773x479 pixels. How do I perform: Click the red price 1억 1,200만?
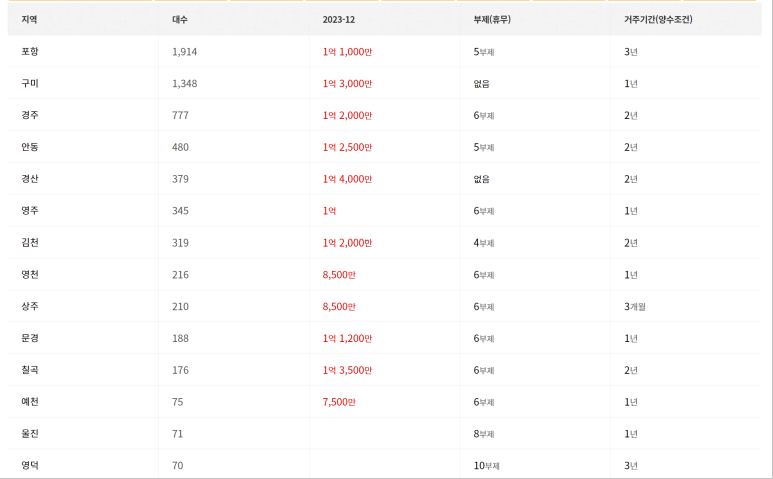(x=348, y=339)
